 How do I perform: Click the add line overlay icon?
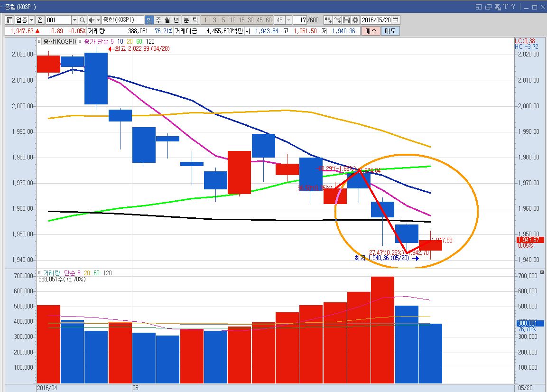[337, 20]
